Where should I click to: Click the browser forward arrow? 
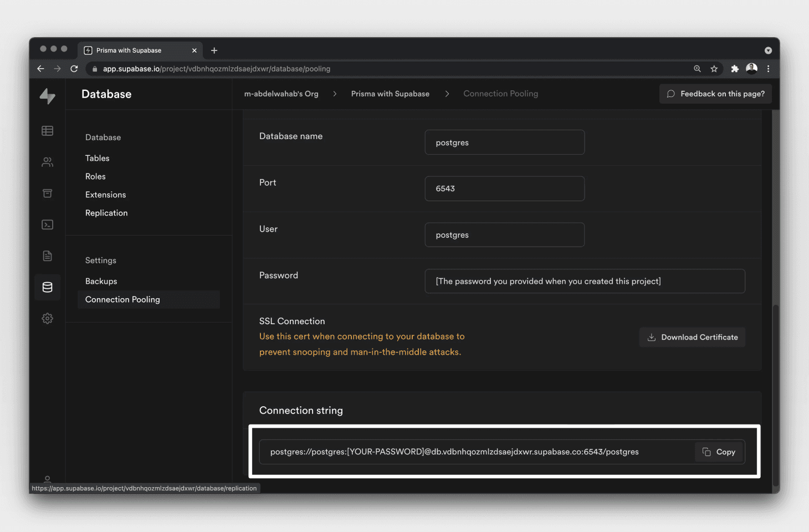tap(57, 69)
